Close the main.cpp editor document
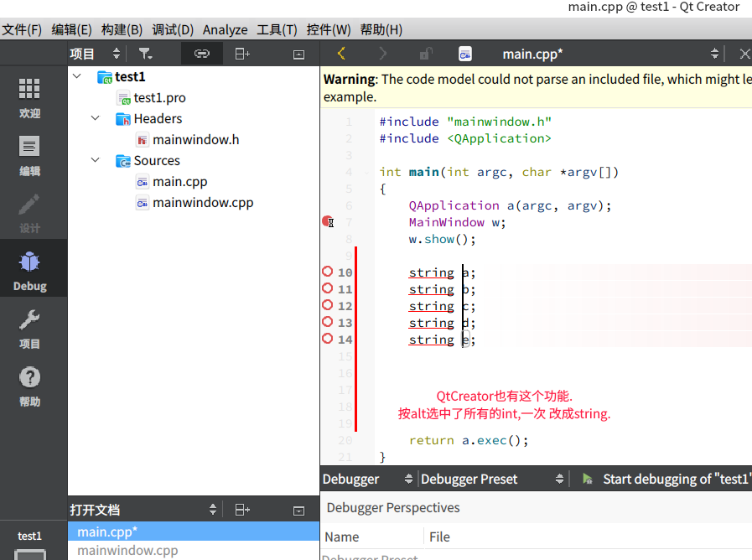The image size is (752, 560). [x=744, y=54]
